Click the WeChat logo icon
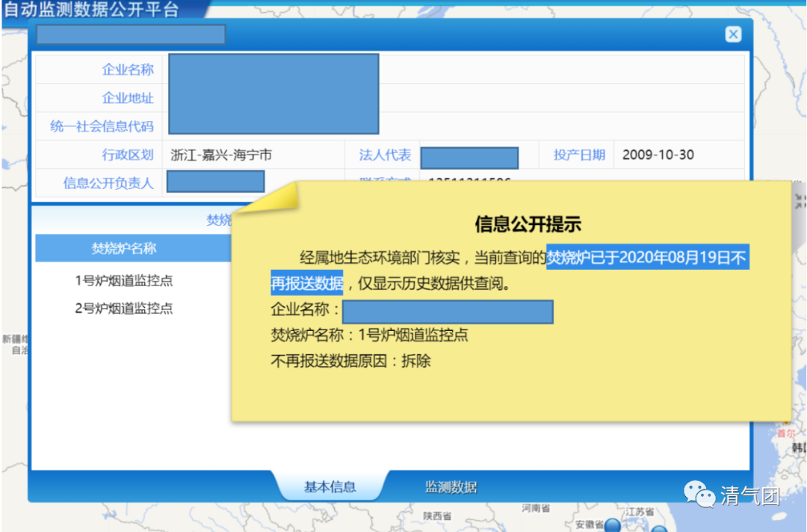The width and height of the screenshot is (807, 532). pos(699,495)
